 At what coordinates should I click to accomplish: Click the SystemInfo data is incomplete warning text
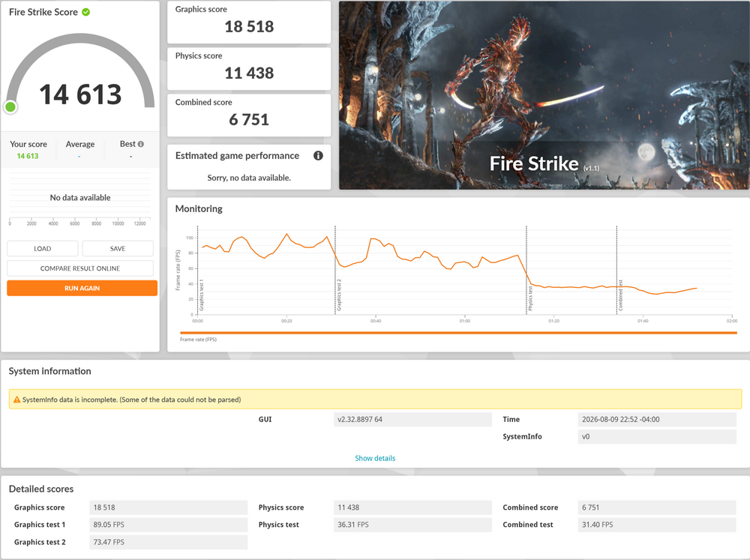coord(131,400)
